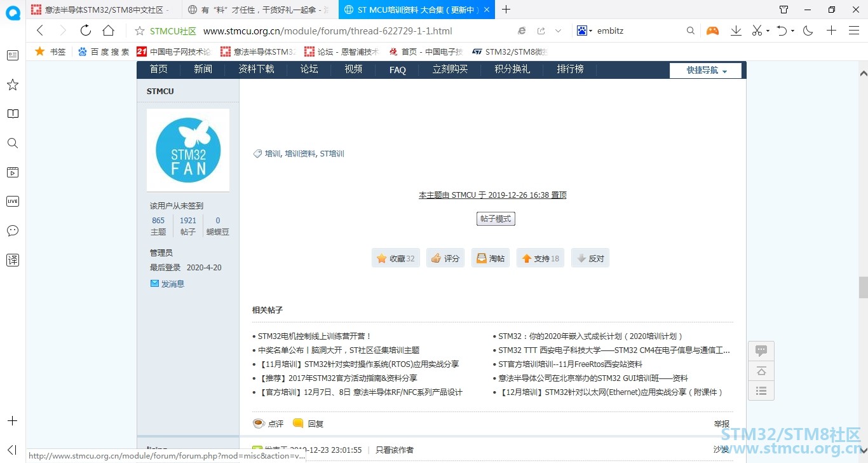The height and width of the screenshot is (463, 868).
Task: Click the scissors screenshot tool
Action: click(x=757, y=31)
